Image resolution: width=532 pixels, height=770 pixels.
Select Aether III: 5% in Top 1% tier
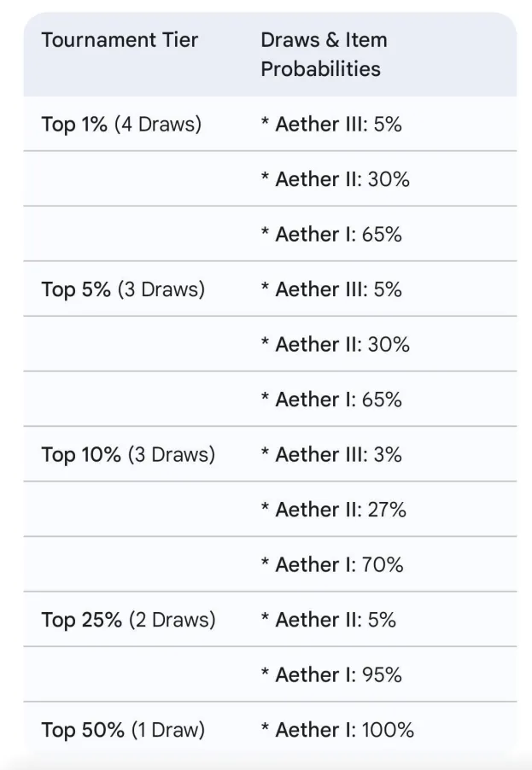click(x=331, y=124)
